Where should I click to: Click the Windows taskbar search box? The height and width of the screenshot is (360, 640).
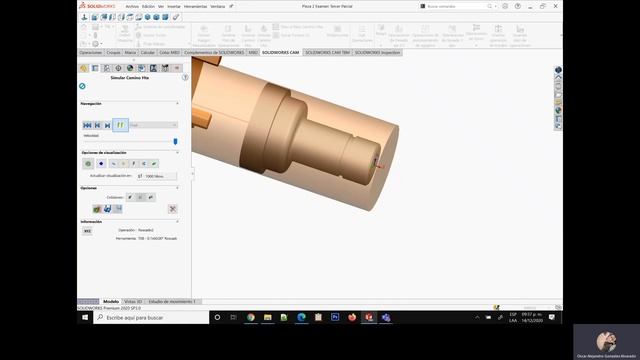[151, 317]
